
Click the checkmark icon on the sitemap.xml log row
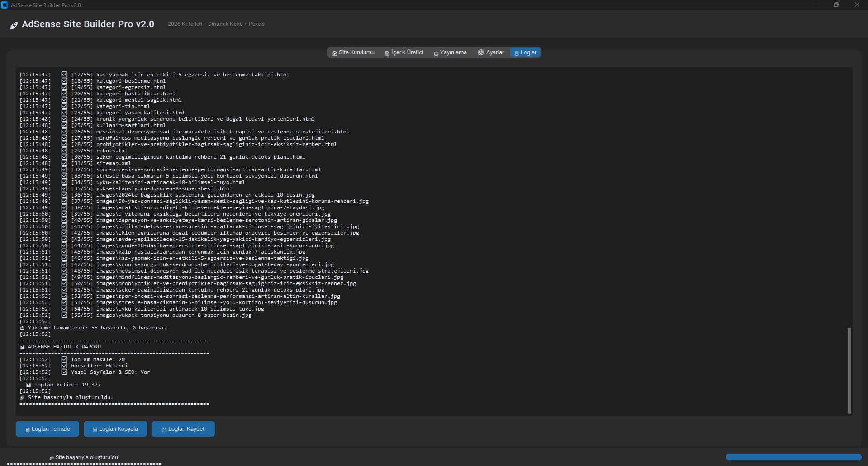click(x=64, y=163)
